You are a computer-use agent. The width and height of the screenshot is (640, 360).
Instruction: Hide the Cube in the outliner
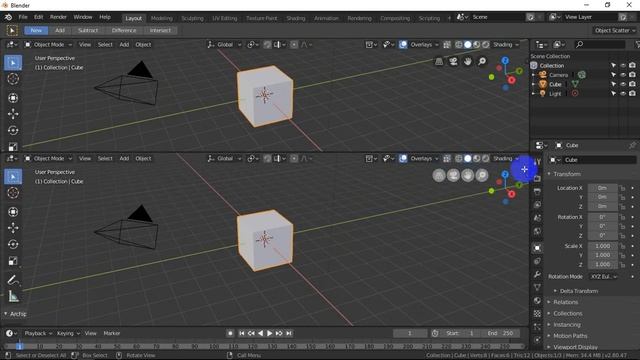click(623, 84)
